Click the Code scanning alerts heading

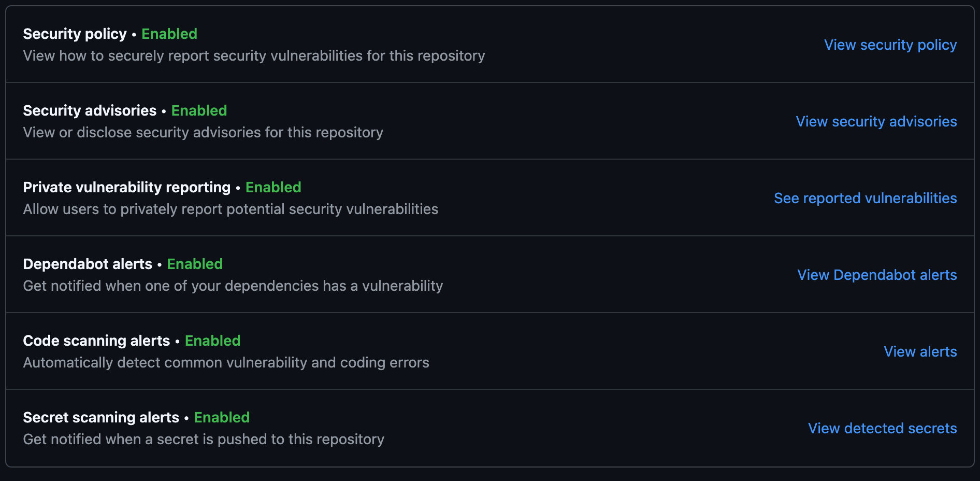click(96, 341)
